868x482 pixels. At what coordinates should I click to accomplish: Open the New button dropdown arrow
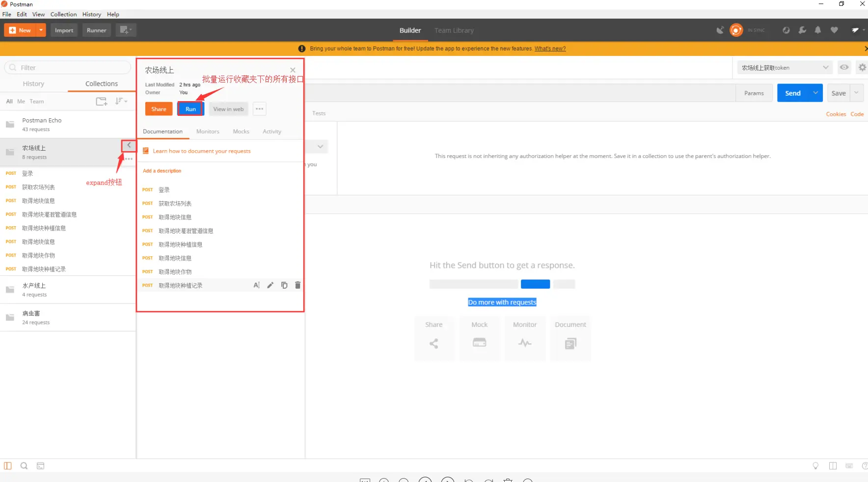point(41,30)
